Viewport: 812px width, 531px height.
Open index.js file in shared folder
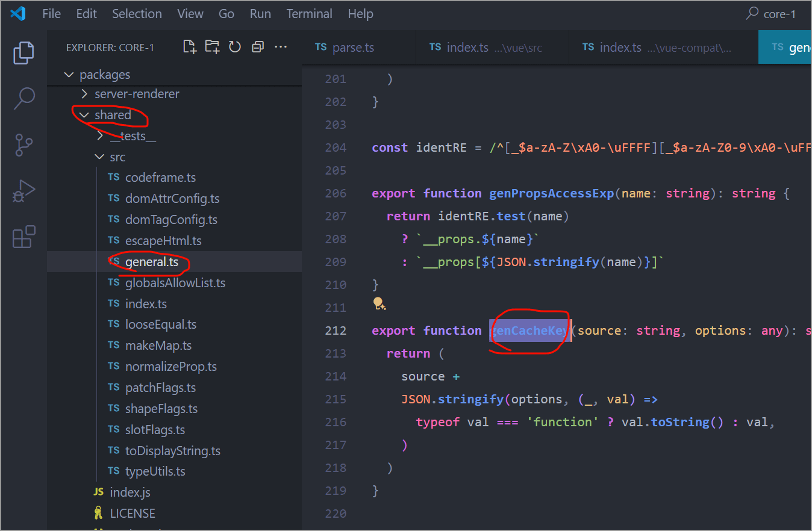coord(130,492)
